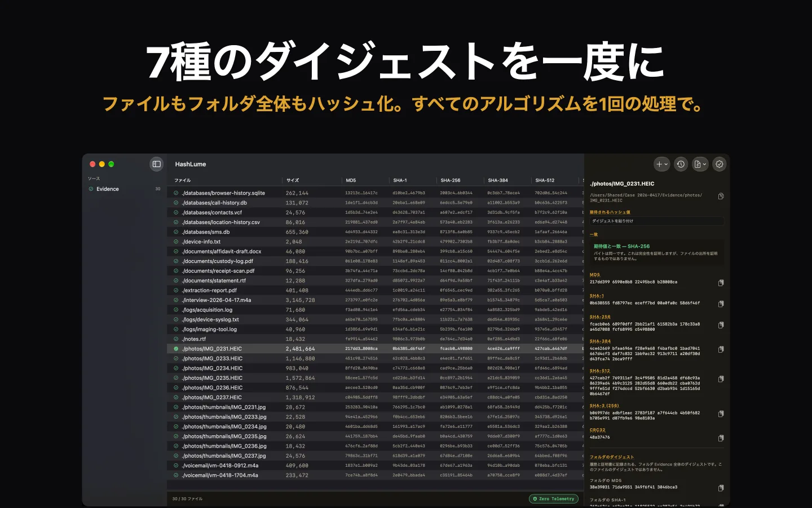Click the status check icon for notes.rtf
The width and height of the screenshot is (812, 508).
(176, 339)
